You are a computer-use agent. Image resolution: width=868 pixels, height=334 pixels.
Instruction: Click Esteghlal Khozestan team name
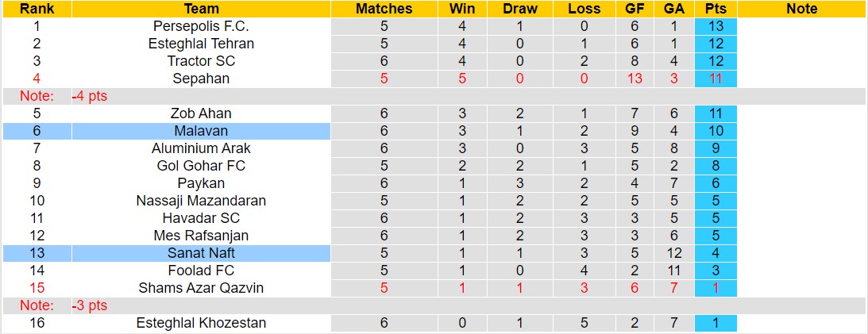click(x=201, y=323)
